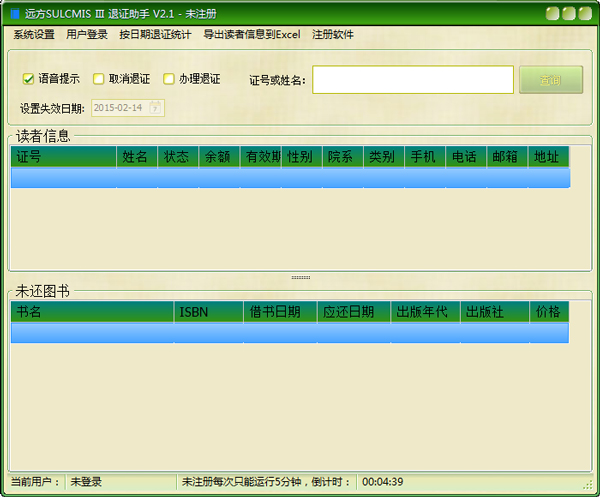Click the 类别 column header
600x497 pixels.
click(384, 157)
